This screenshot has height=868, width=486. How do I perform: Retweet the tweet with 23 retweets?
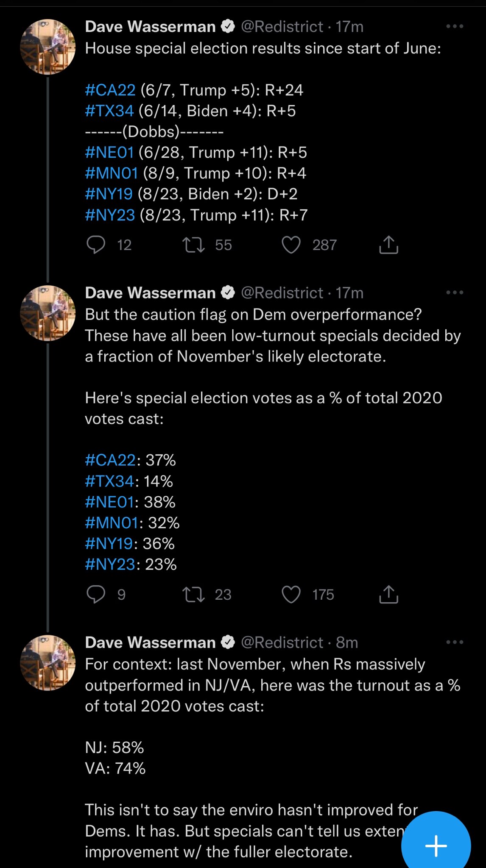click(x=193, y=594)
